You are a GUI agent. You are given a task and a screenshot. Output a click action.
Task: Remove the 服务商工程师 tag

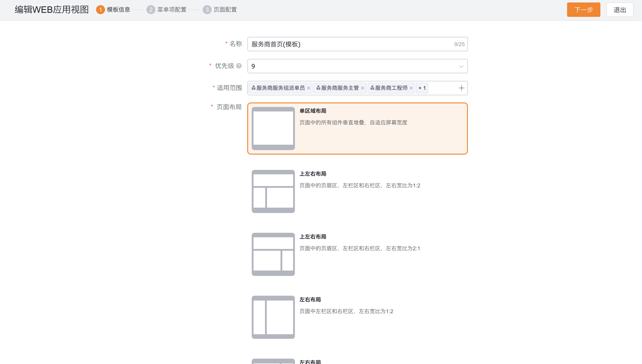tap(411, 88)
